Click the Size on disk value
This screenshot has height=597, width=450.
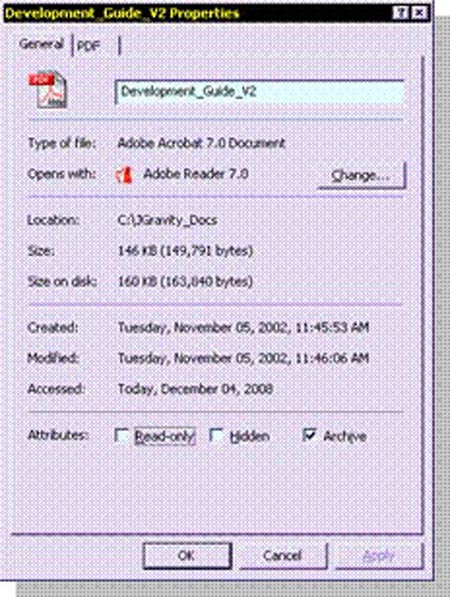[185, 281]
